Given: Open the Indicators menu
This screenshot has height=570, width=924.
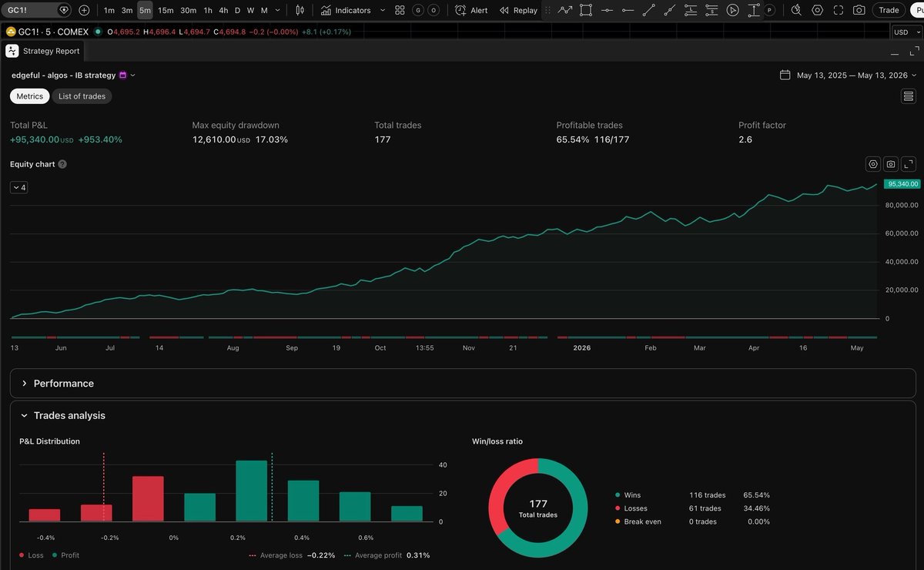Looking at the screenshot, I should [346, 10].
